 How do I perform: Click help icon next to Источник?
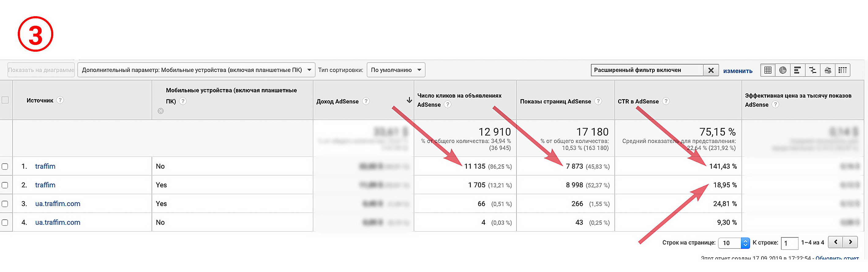tap(60, 100)
